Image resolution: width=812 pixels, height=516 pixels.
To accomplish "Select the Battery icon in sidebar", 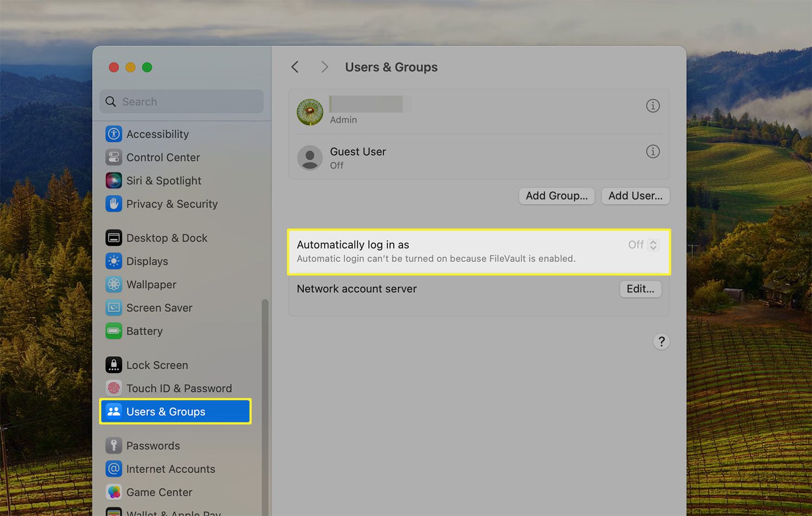I will [x=114, y=331].
